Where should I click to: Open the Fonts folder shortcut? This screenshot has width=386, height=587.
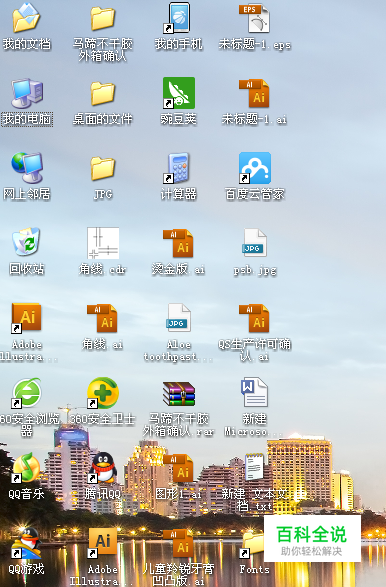(x=252, y=545)
